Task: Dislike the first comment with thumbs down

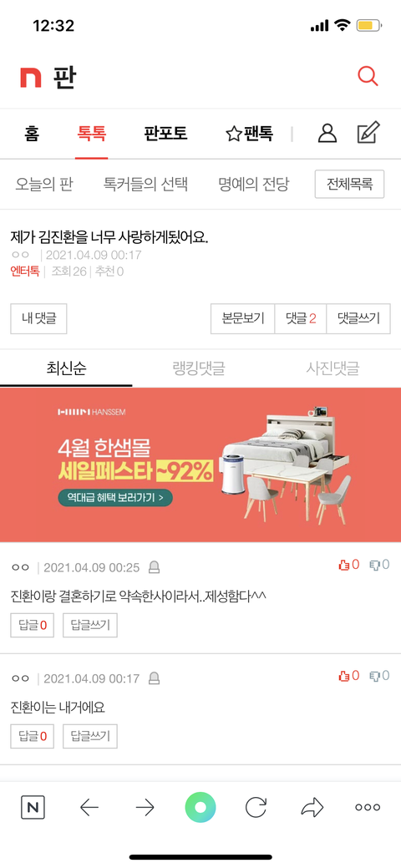Action: coord(379,565)
